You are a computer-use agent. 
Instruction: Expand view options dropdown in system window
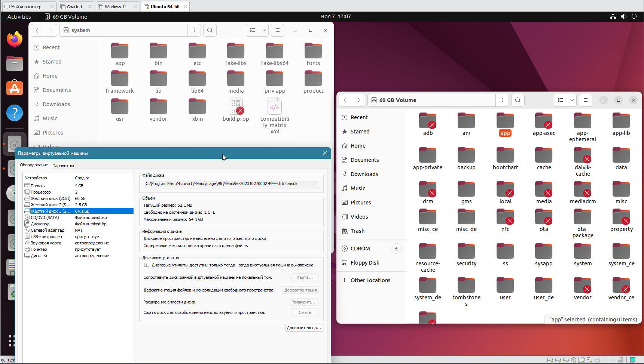[x=264, y=30]
